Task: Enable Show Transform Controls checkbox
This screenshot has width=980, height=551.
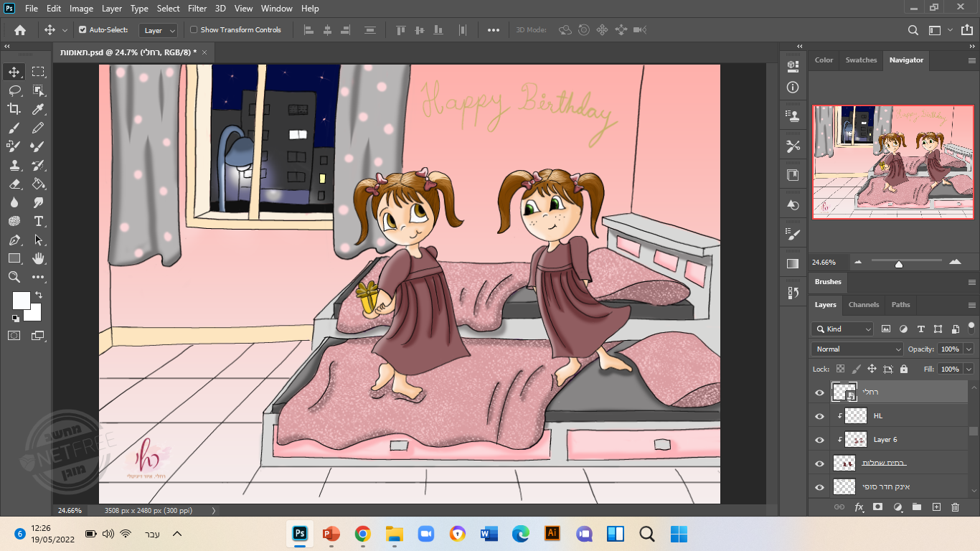Action: click(x=194, y=30)
